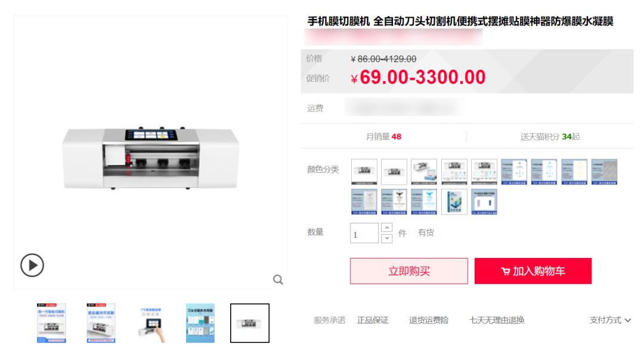Select the last color option in first row
The height and width of the screenshot is (358, 644).
tap(604, 172)
